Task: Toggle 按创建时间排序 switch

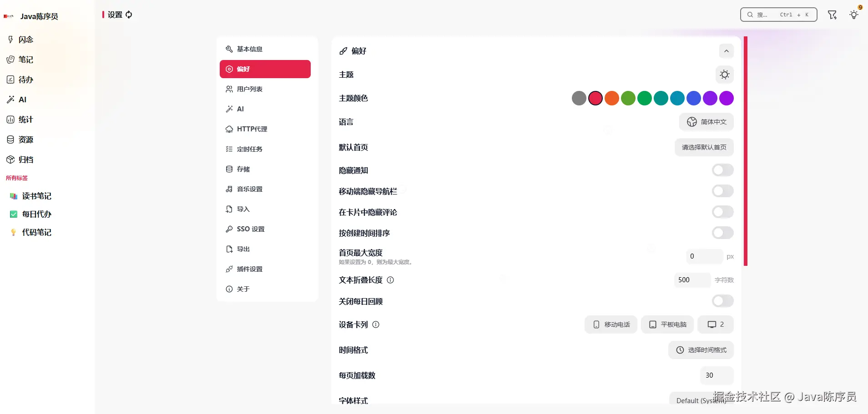Action: point(723,233)
